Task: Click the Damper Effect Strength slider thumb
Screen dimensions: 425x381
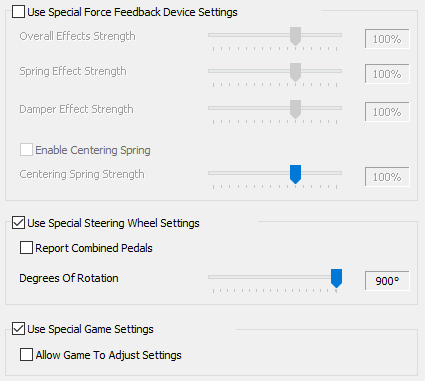Action: (295, 109)
